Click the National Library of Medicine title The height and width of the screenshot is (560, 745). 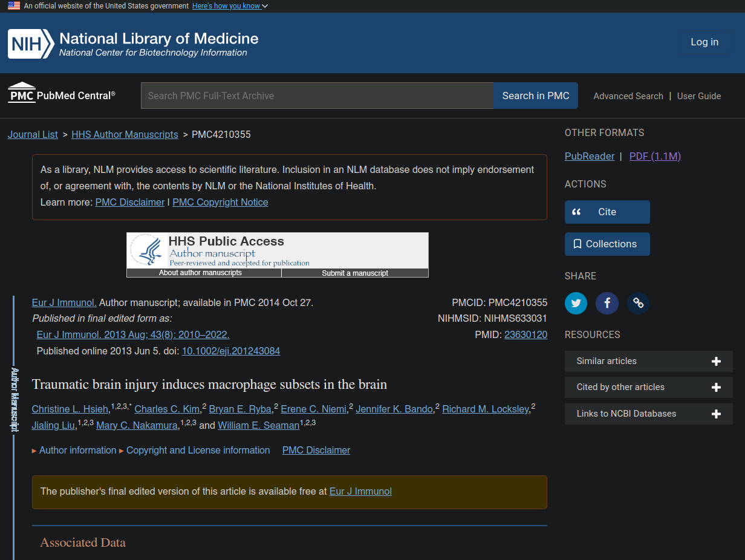point(159,39)
